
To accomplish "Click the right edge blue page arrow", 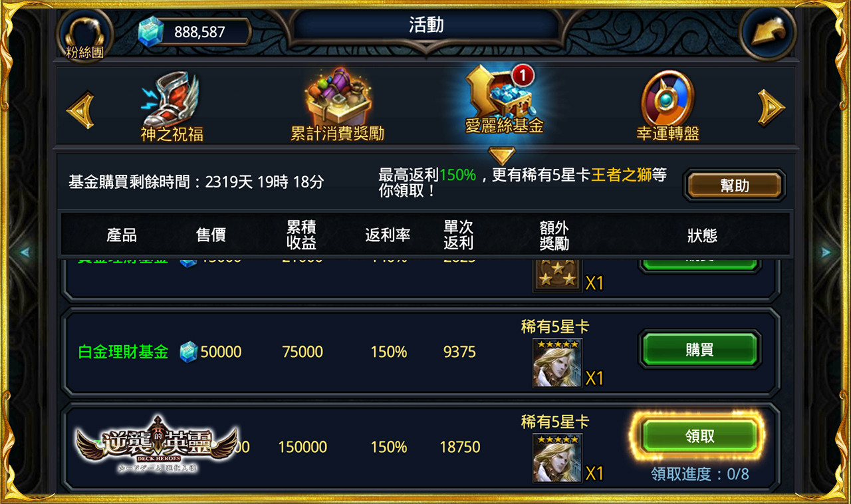I will (x=826, y=252).
